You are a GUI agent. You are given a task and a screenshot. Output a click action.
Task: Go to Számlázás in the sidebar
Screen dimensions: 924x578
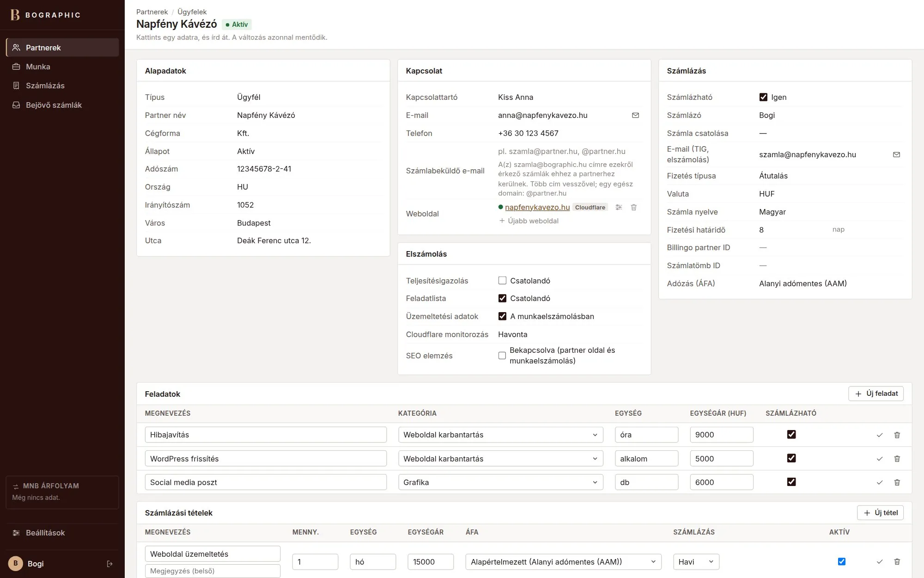pyautogui.click(x=62, y=86)
